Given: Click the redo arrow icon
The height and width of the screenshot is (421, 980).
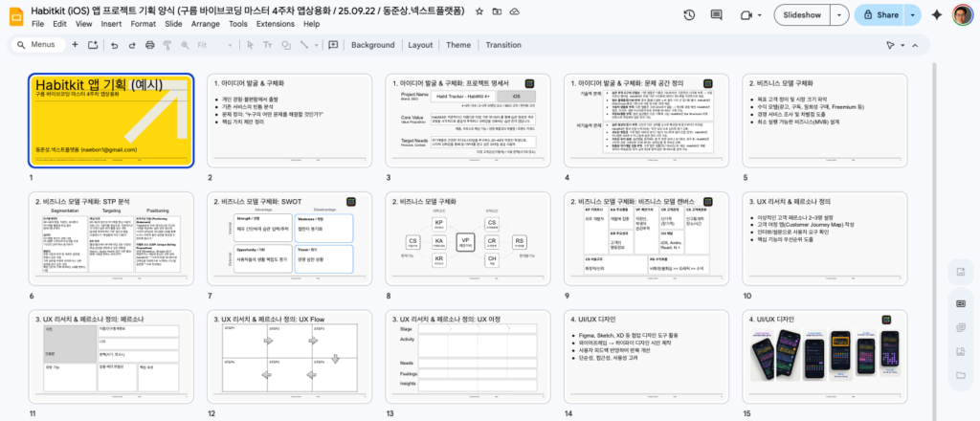Looking at the screenshot, I should pos(131,45).
